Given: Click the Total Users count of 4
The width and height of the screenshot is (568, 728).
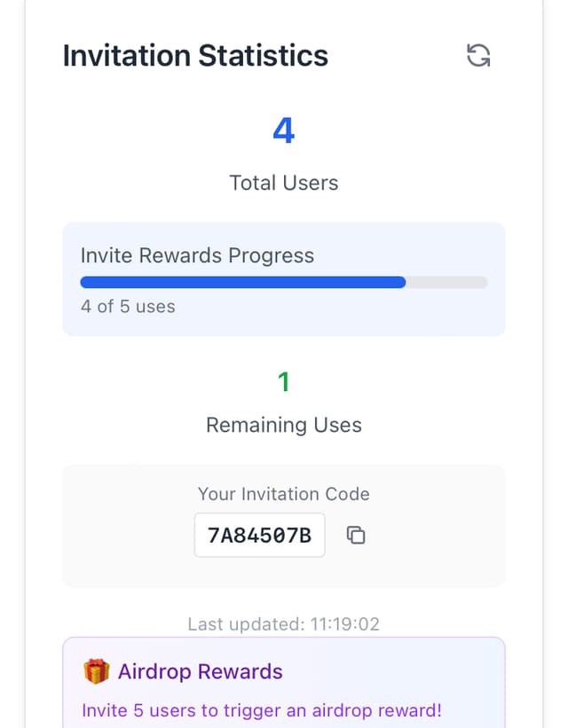Looking at the screenshot, I should (x=284, y=130).
